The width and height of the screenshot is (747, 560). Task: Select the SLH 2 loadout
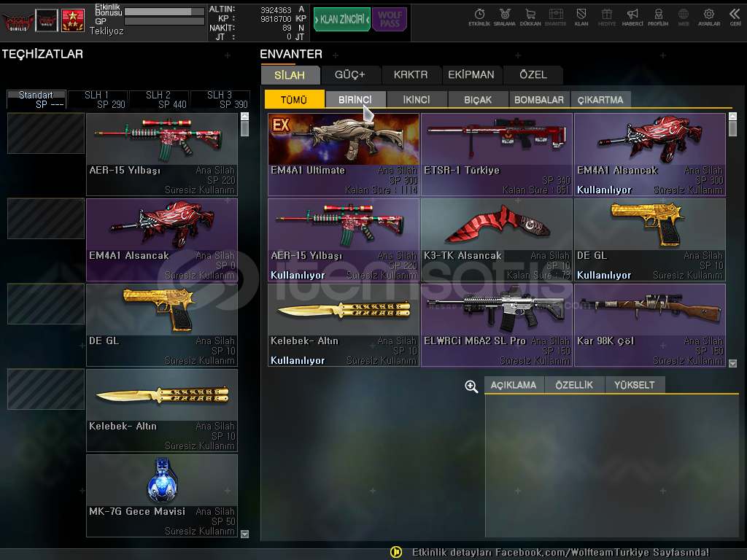pos(159,99)
